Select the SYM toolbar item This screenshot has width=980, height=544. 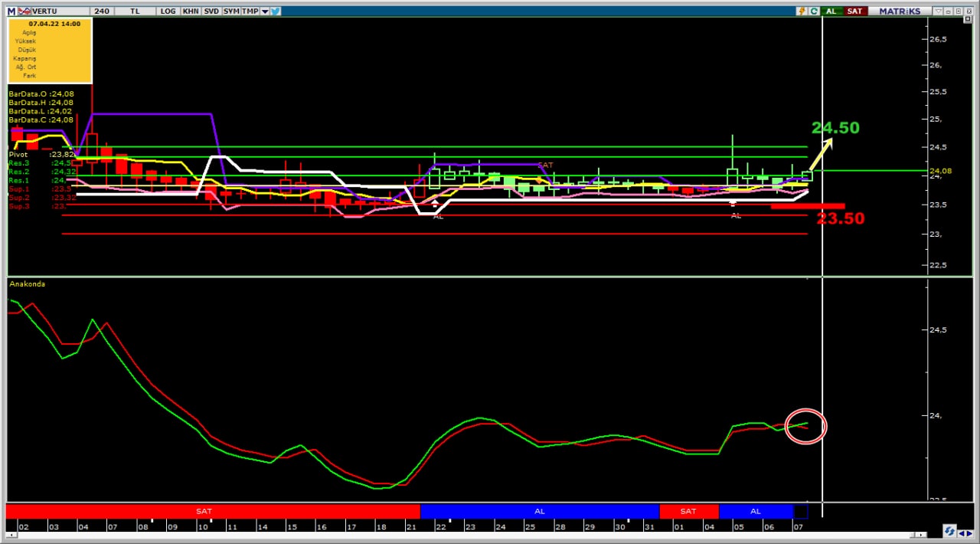pyautogui.click(x=230, y=11)
